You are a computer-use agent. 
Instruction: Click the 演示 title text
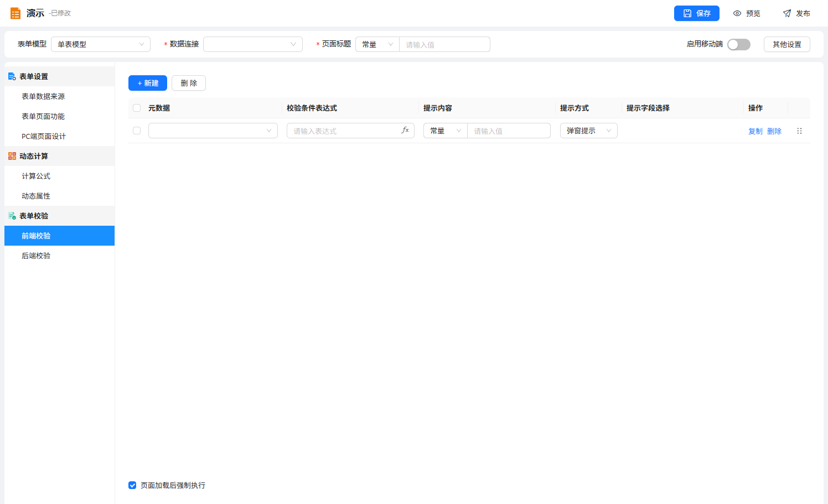[x=35, y=13]
